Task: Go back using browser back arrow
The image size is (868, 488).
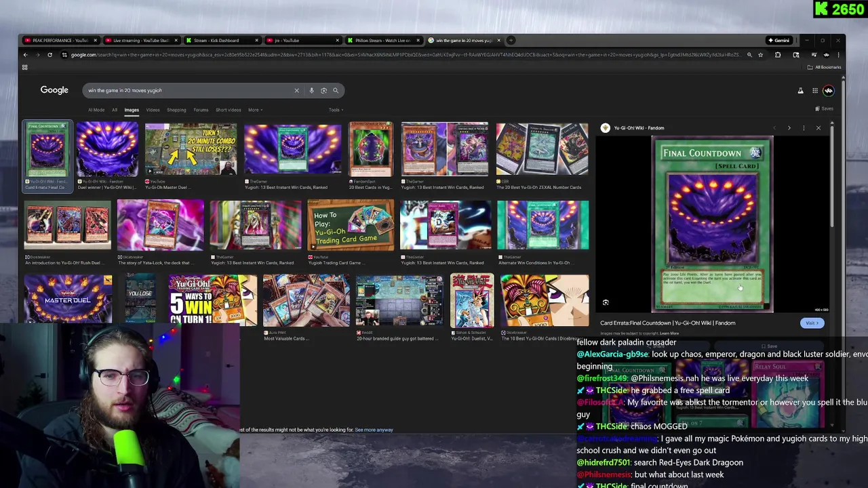Action: point(25,55)
